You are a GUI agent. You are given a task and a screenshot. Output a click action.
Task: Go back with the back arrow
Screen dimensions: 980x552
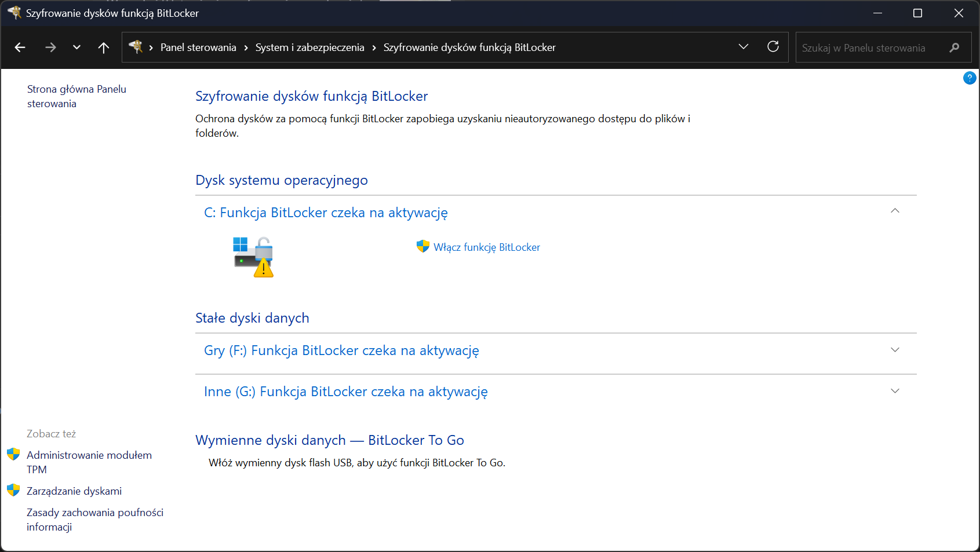coord(20,47)
